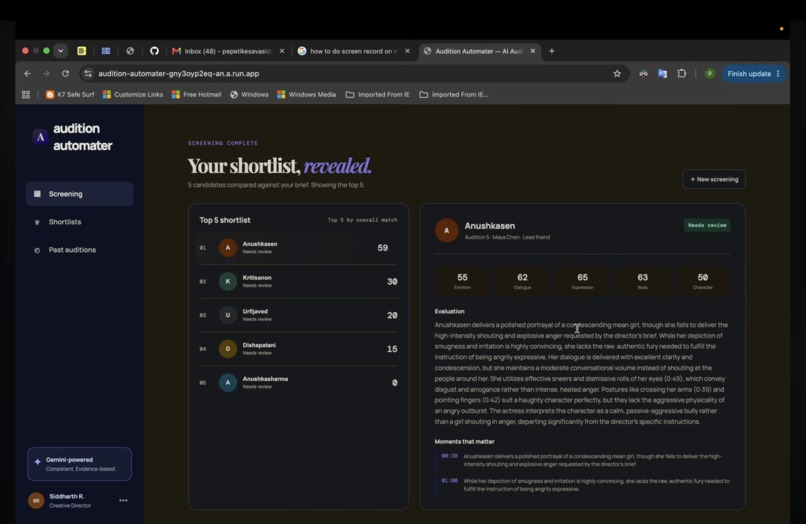Viewport: 806px width, 524px height.
Task: Open the three-dot menu beside Siddharth R.
Action: click(x=123, y=500)
